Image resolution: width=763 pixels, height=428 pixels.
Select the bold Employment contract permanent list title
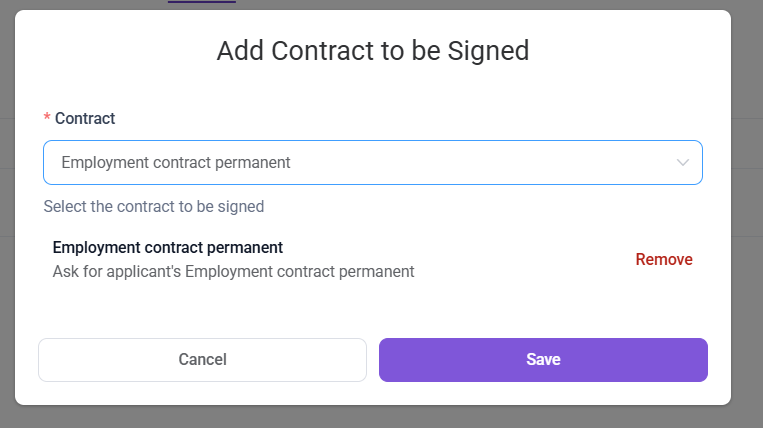pos(168,247)
